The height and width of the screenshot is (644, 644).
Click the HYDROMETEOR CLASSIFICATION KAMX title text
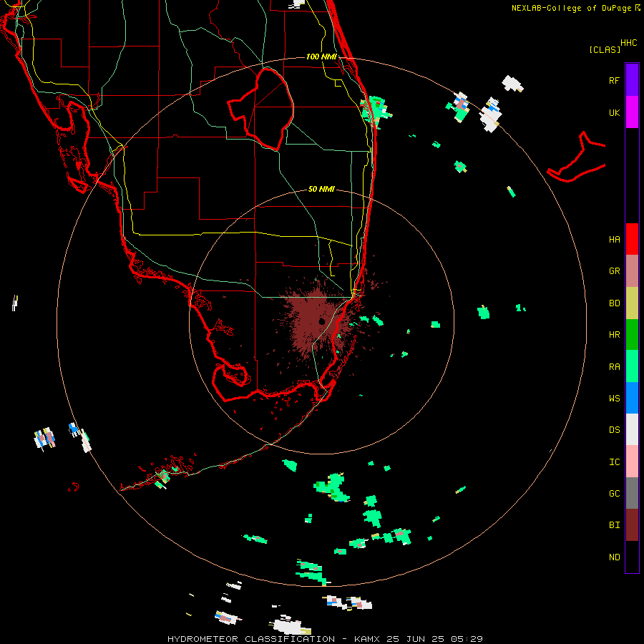[326, 639]
